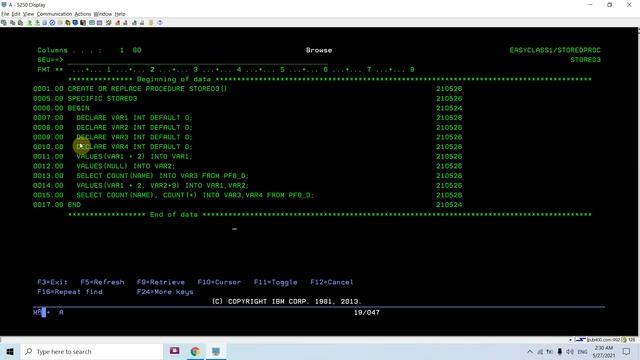
Task: Click the round help icon ending the toolbar
Action: pos(160,23)
